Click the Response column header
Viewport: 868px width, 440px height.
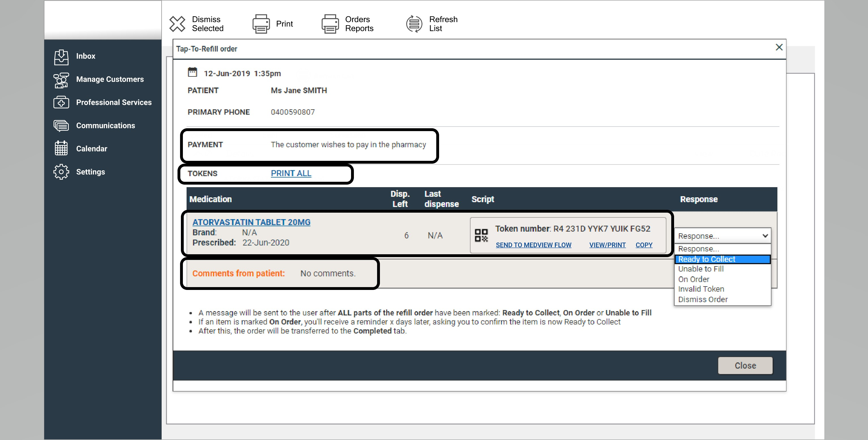698,199
